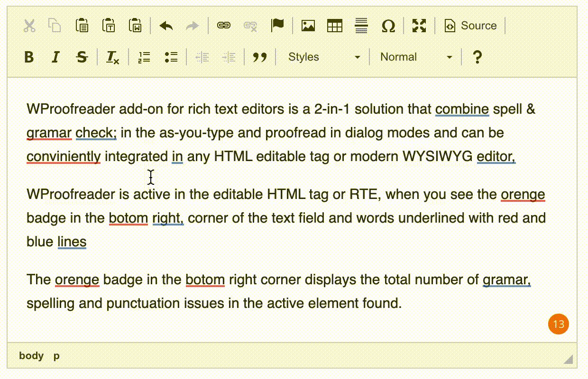Insert a table using the Table icon
The width and height of the screenshot is (588, 379).
[335, 26]
